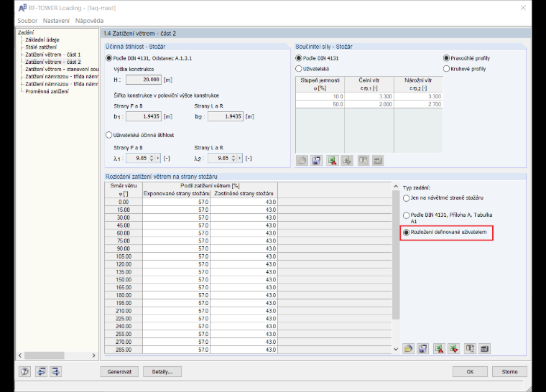The width and height of the screenshot is (546, 392).
Task: Select 'Uživatelská' force coefficient radio
Action: 299,69
